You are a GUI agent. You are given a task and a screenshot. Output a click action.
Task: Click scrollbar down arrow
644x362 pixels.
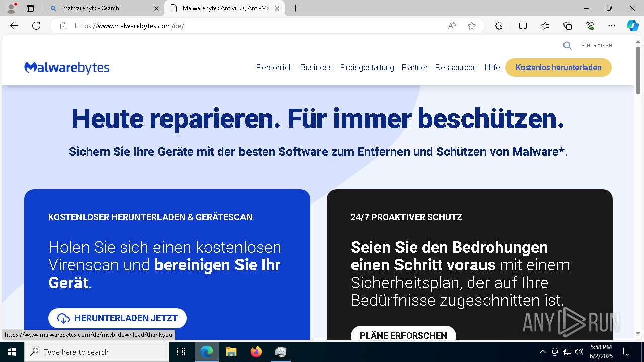coord(638,333)
